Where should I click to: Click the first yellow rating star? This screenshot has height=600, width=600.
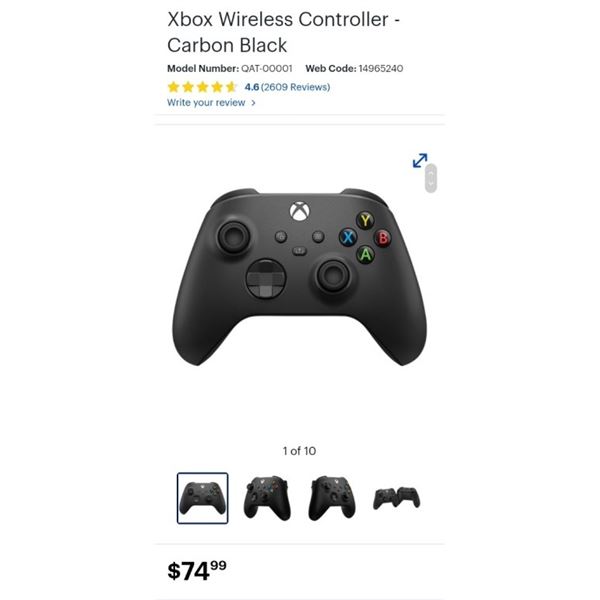coord(173,87)
